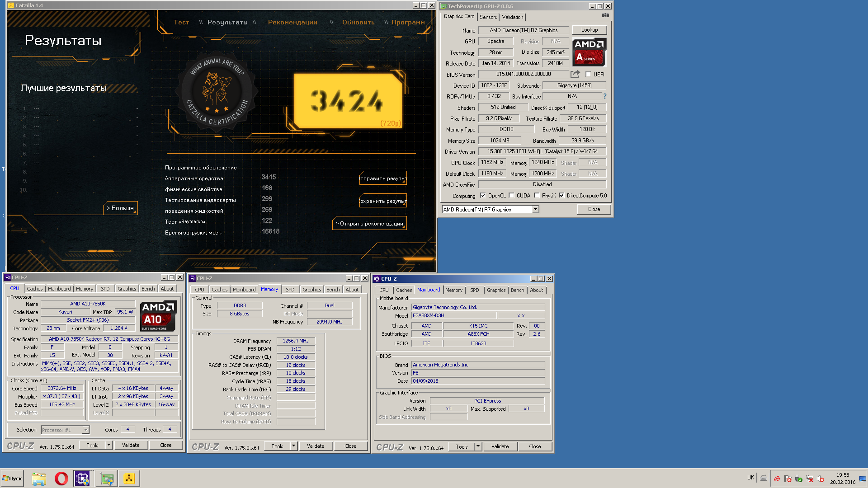The height and width of the screenshot is (488, 868).
Task: Click the Catzilla certification badge emblem
Action: [217, 91]
